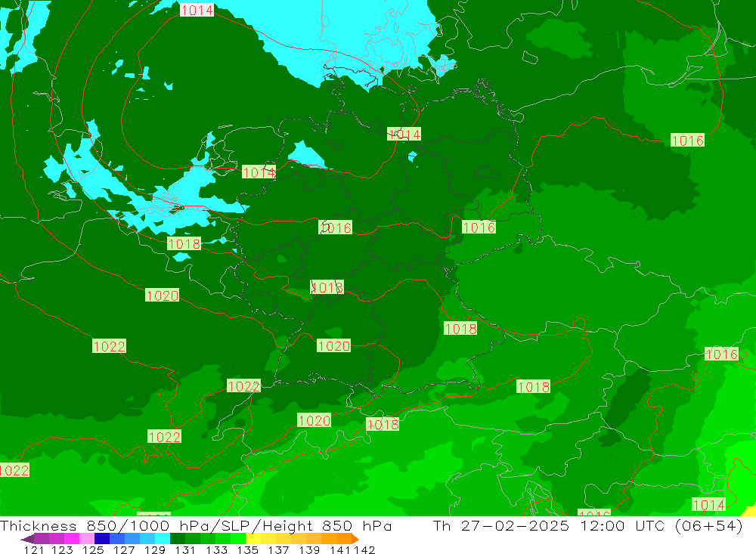Click the legend value 125
756x554 pixels.
click(x=93, y=549)
